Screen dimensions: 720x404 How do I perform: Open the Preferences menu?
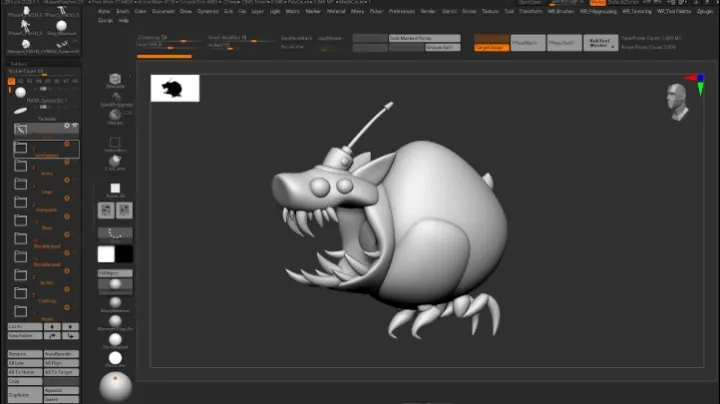[402, 11]
